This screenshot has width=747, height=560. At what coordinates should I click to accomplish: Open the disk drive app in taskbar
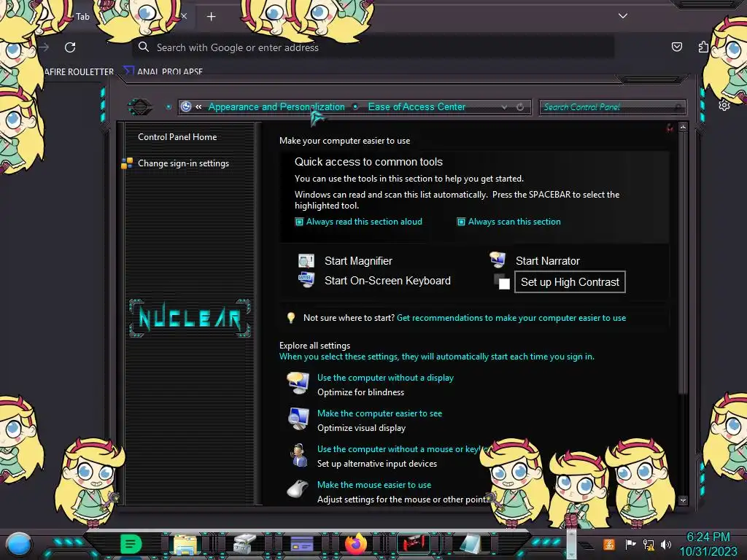pos(244,544)
